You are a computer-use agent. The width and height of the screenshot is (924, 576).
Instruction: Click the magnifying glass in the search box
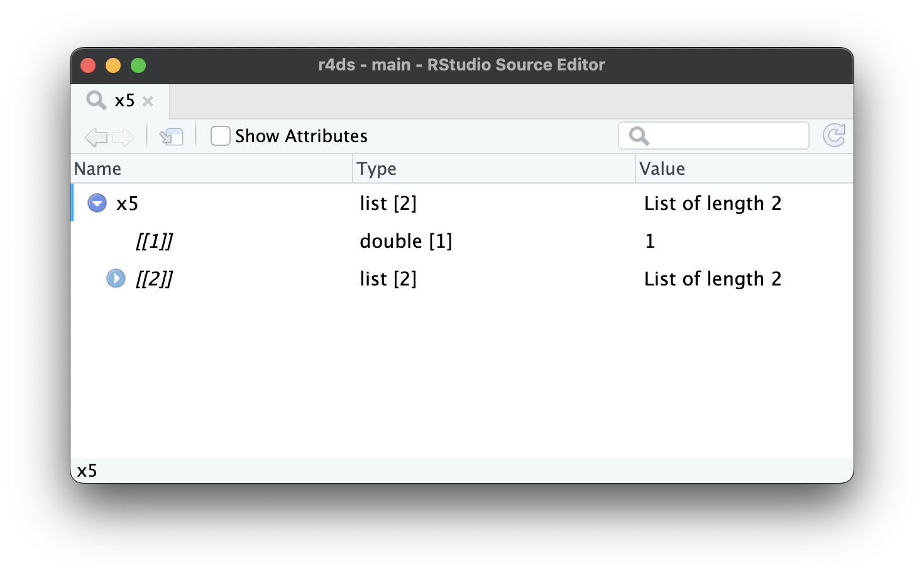click(x=640, y=135)
